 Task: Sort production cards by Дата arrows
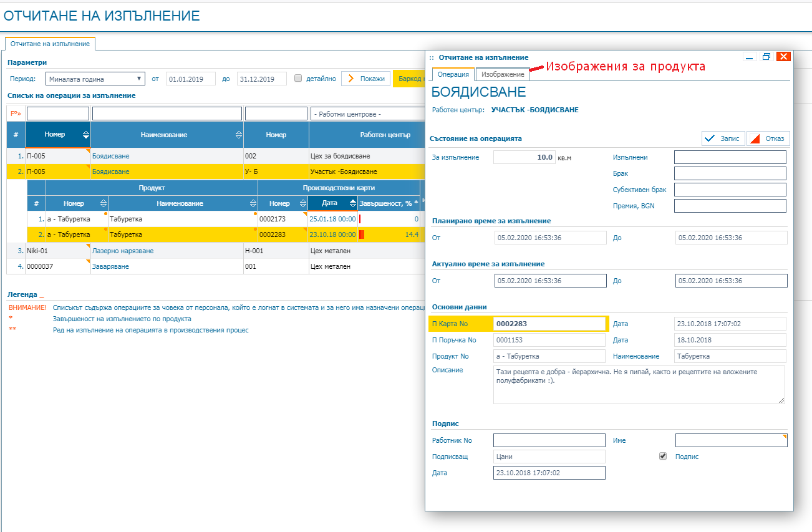click(352, 203)
